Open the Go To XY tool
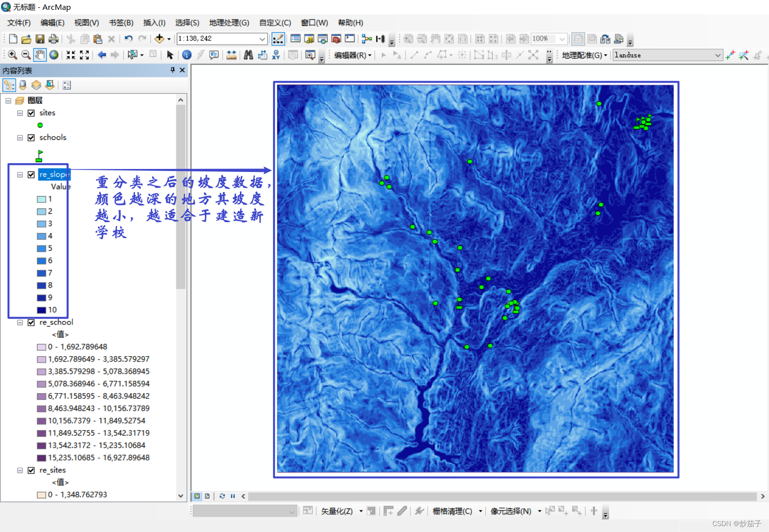The image size is (769, 532). click(276, 55)
